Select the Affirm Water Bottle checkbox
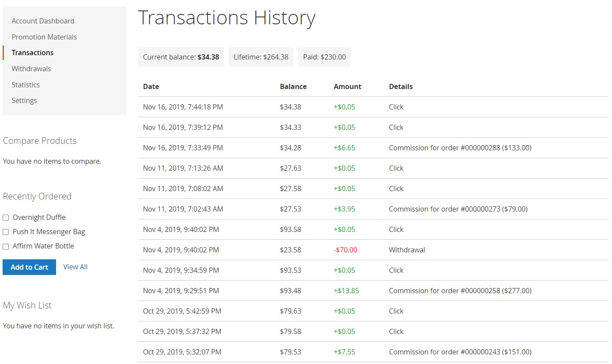This screenshot has width=612, height=364. 6,246
